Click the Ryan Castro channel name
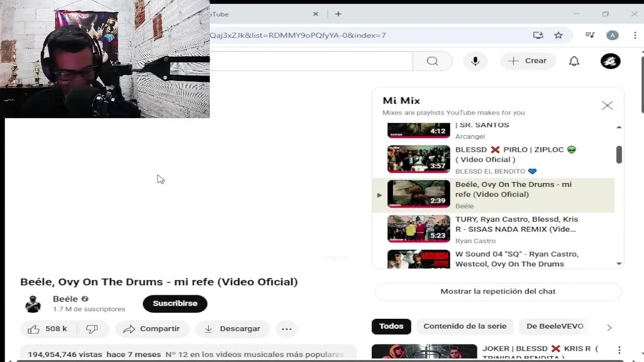 tap(475, 241)
